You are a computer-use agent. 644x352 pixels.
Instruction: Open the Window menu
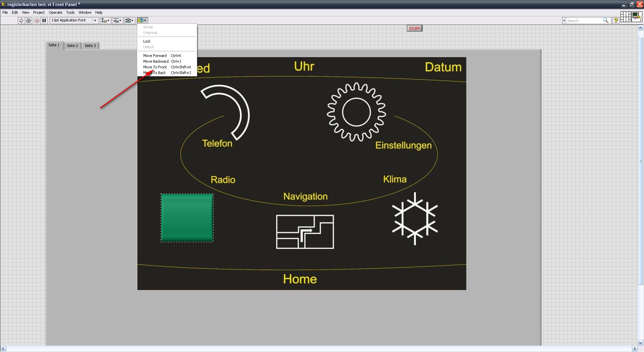pyautogui.click(x=85, y=12)
